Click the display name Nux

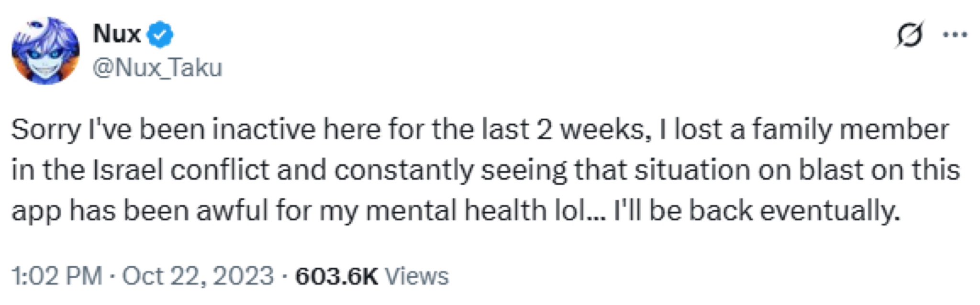(x=117, y=34)
